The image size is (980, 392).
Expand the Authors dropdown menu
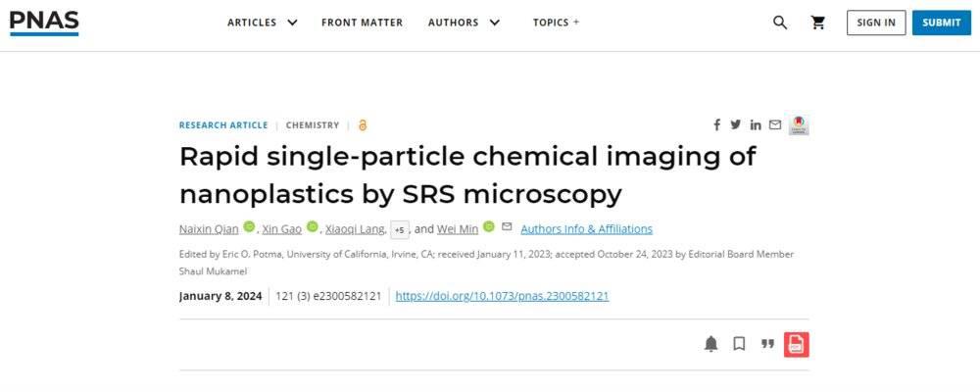[464, 23]
